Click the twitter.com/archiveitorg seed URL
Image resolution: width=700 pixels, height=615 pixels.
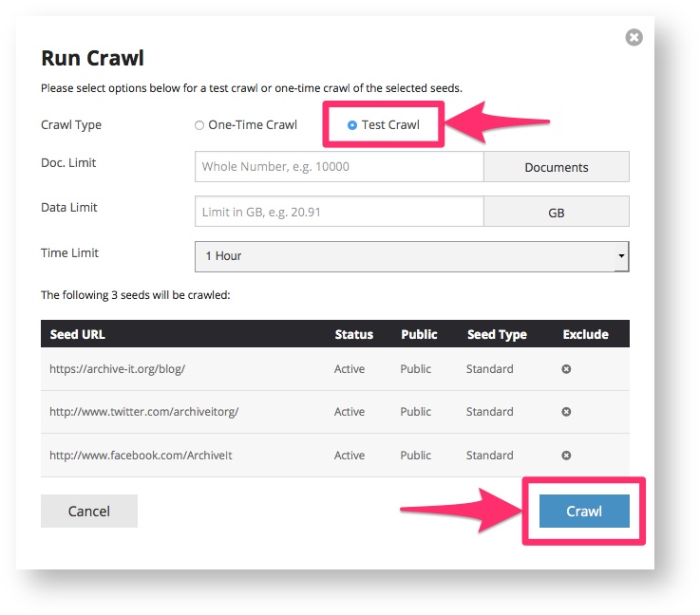tap(143, 412)
